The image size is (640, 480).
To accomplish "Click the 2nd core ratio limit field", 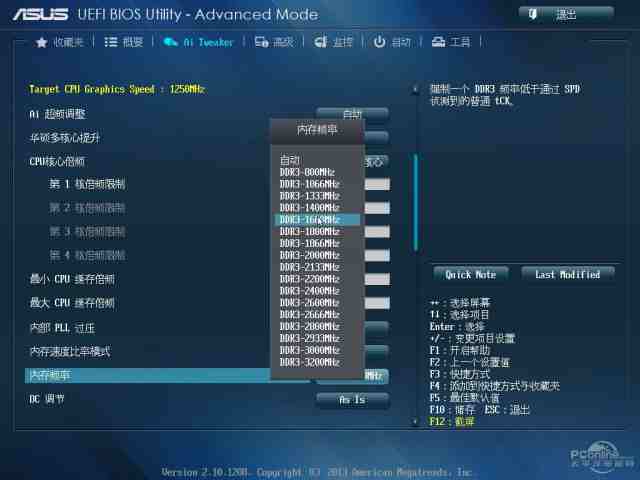I will pyautogui.click(x=377, y=208).
